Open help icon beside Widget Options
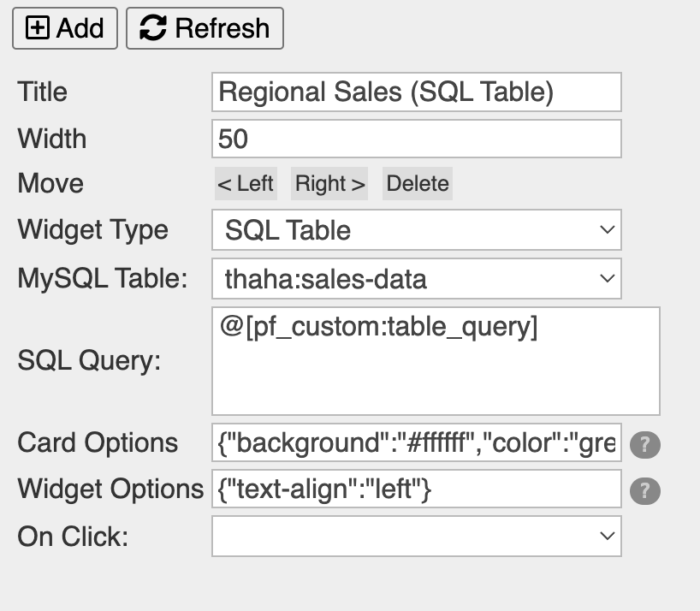700x611 pixels. click(645, 491)
